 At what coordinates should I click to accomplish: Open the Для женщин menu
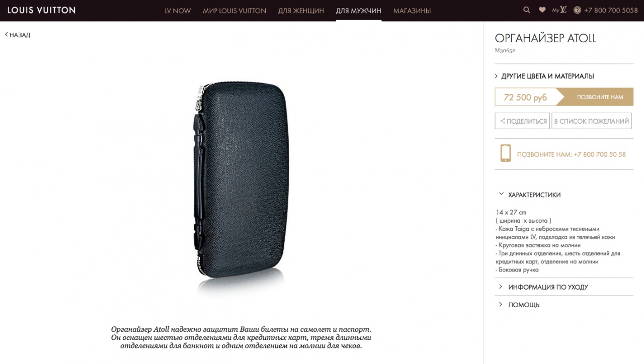(x=301, y=11)
